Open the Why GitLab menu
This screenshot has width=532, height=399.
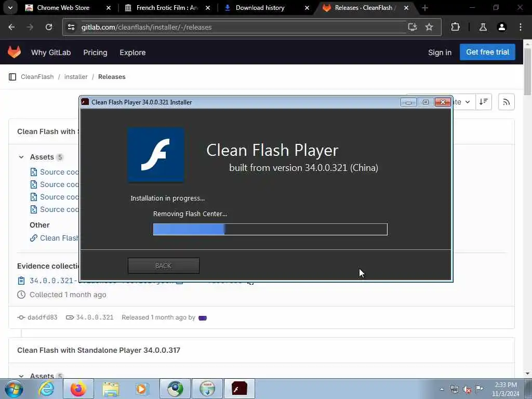[x=51, y=52]
